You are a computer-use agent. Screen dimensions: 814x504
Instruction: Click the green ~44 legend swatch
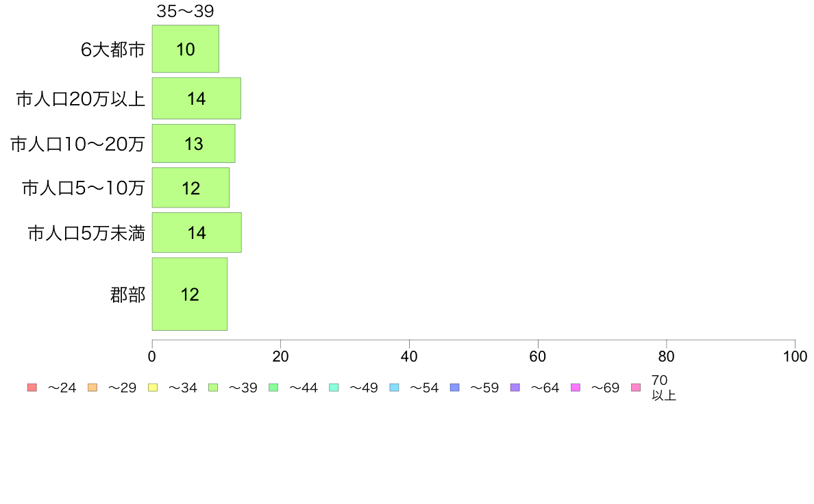(x=273, y=387)
